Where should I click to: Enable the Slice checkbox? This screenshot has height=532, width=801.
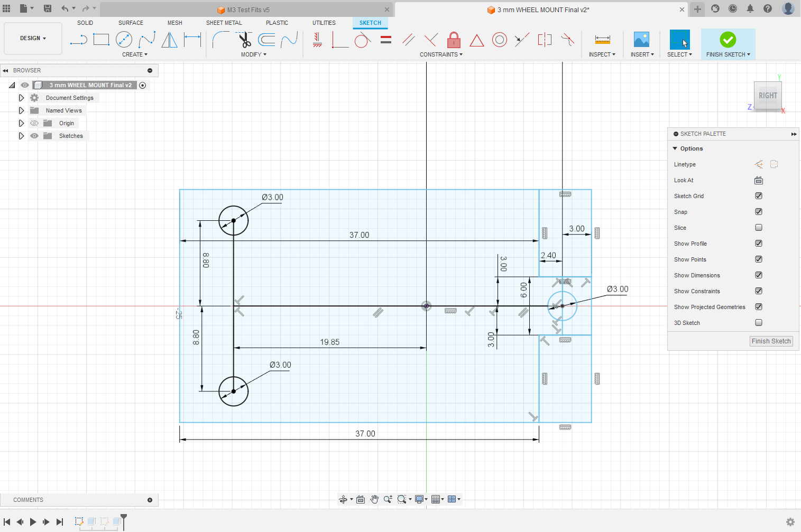pyautogui.click(x=759, y=228)
